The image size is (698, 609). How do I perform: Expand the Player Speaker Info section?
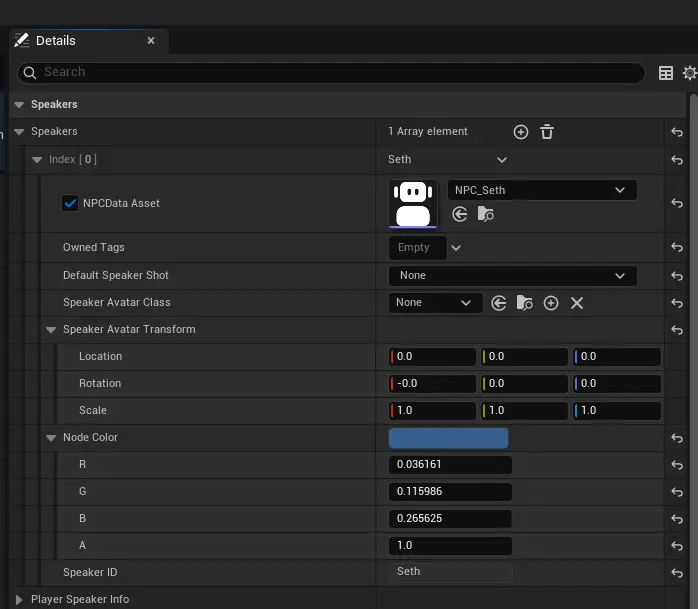tap(19, 600)
